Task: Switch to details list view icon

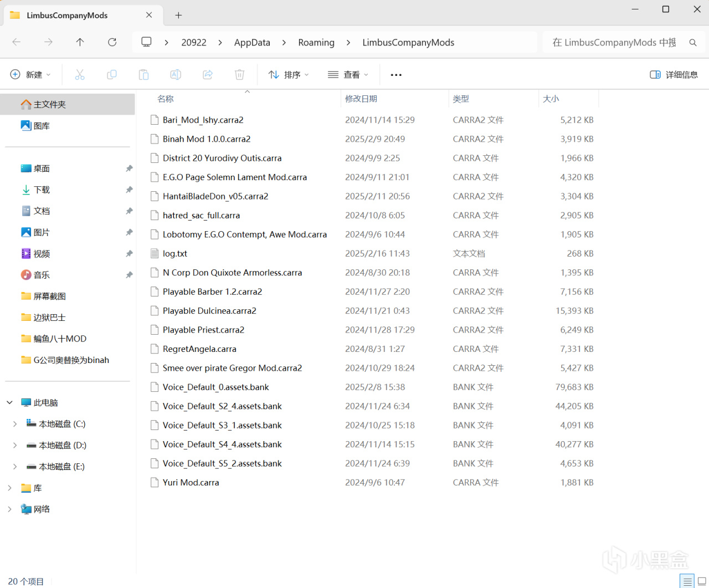Action: tap(687, 581)
